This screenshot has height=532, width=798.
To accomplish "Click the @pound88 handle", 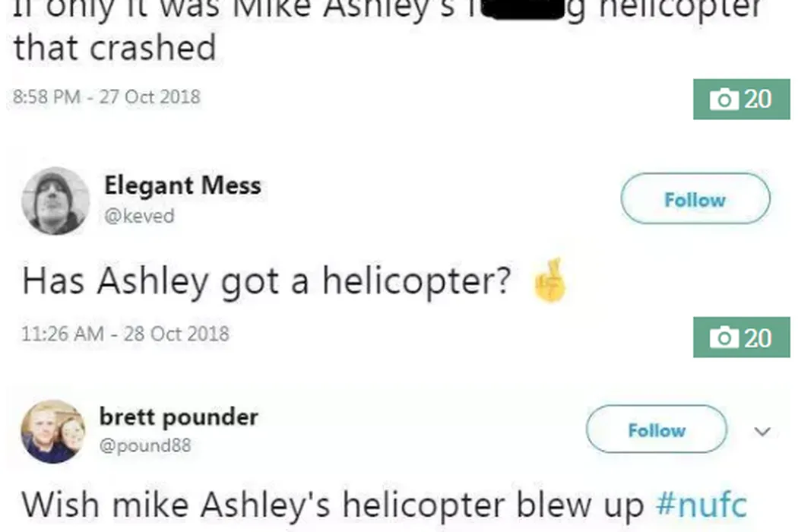I will (145, 445).
